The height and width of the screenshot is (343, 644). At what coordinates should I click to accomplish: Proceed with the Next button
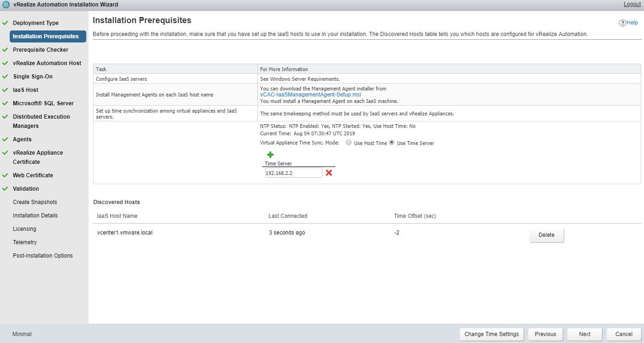[x=584, y=334]
